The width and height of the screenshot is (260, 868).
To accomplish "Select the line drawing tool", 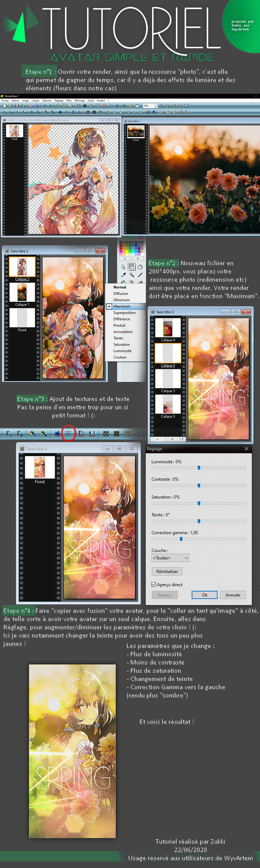I will (x=140, y=275).
